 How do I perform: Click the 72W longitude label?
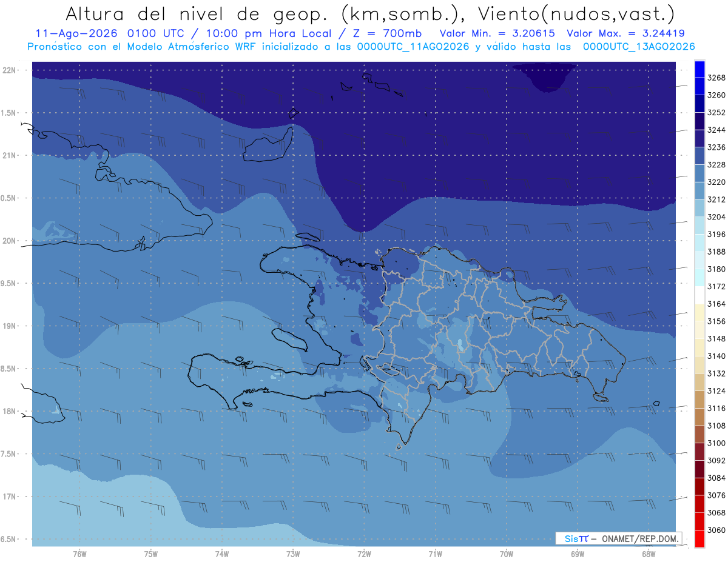coord(364,554)
